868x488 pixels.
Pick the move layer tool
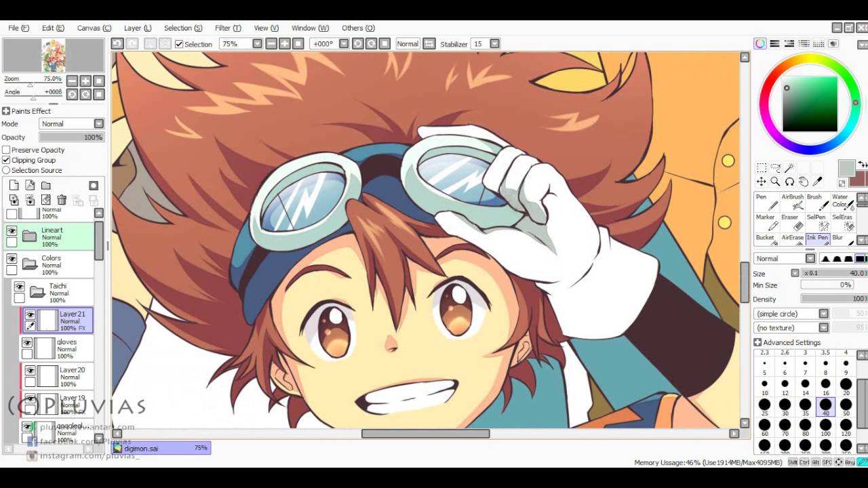coord(762,182)
